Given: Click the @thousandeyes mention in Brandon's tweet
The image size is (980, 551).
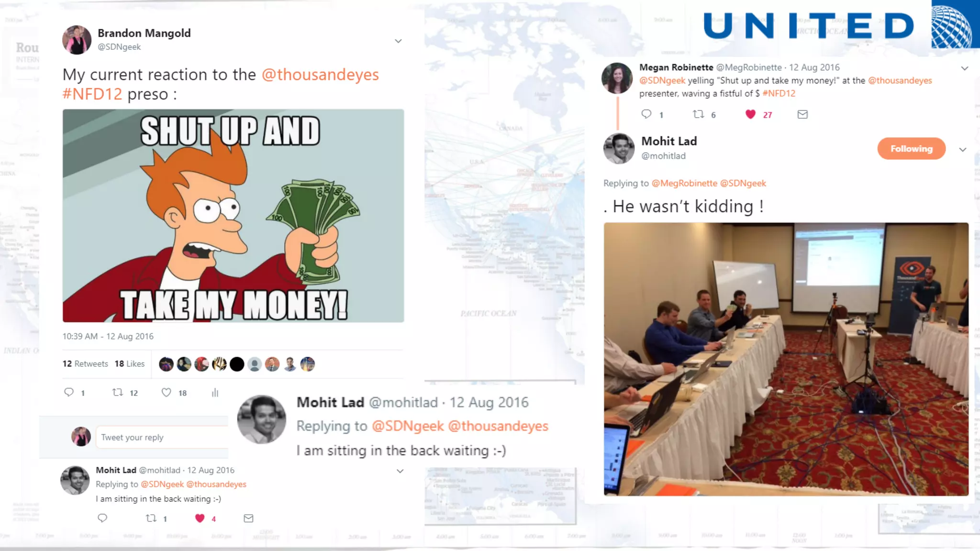Looking at the screenshot, I should click(x=320, y=75).
